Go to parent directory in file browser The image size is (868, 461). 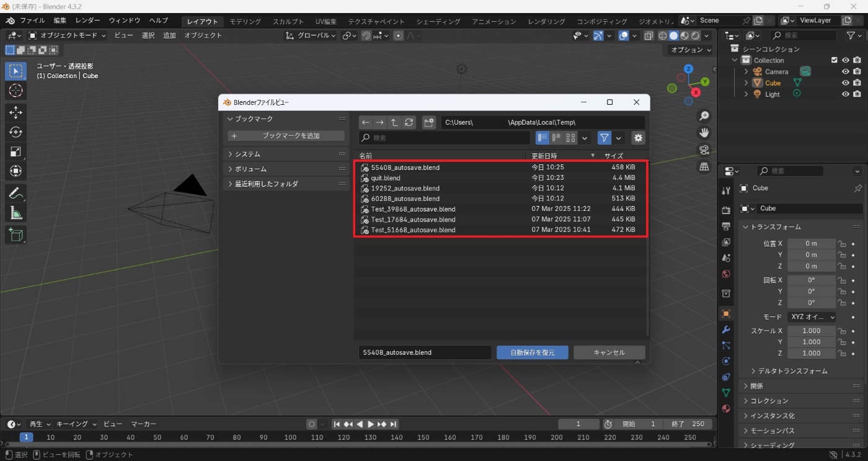point(394,122)
